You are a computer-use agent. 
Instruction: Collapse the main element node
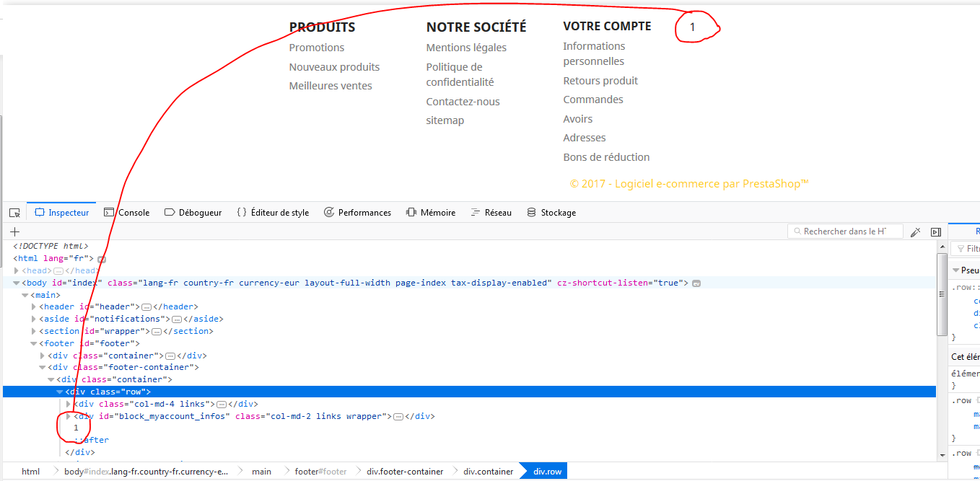(25, 295)
